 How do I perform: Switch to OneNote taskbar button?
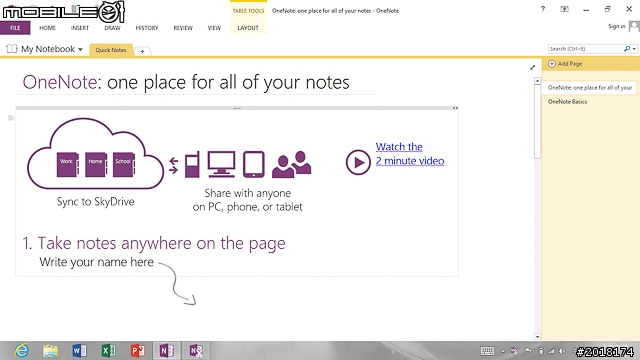(x=167, y=351)
